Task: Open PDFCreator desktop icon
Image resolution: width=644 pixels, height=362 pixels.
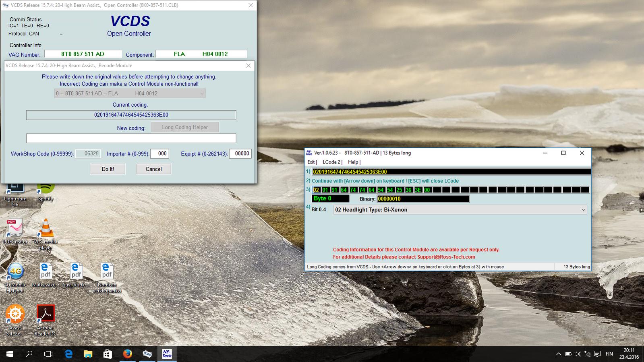Action: [x=15, y=230]
